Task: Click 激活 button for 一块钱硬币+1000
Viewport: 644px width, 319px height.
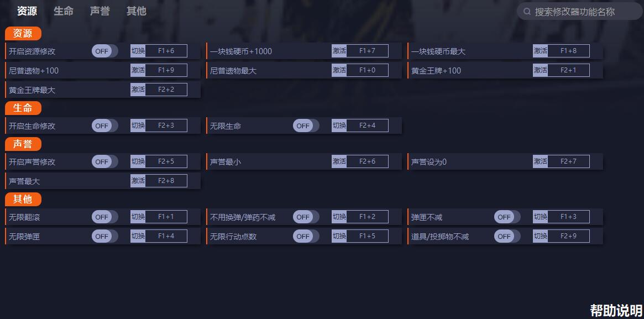Action: pyautogui.click(x=339, y=51)
